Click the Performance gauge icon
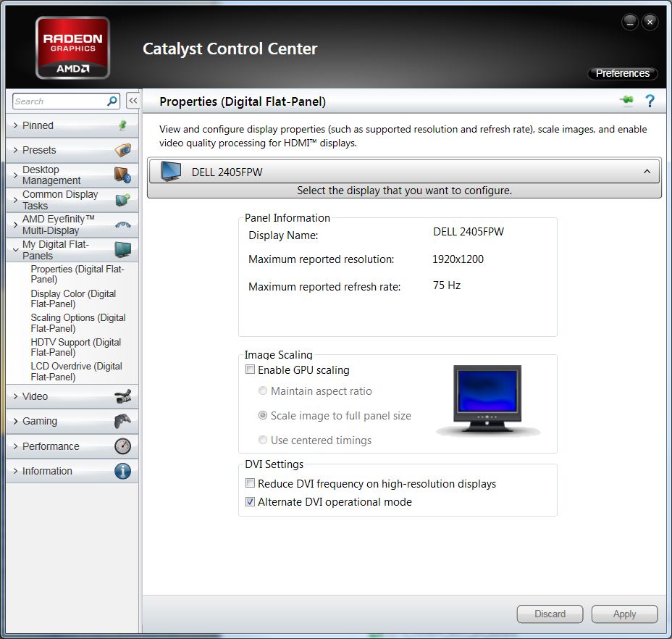Screen dimensions: 672x639 123,446
